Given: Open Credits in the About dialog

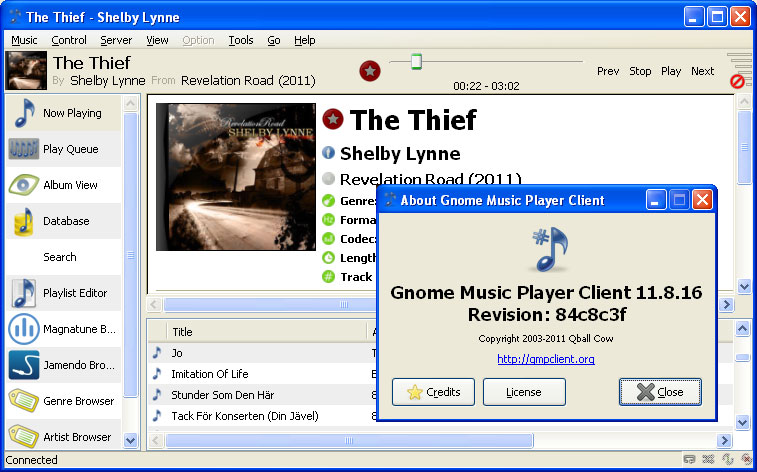Looking at the screenshot, I should point(434,392).
